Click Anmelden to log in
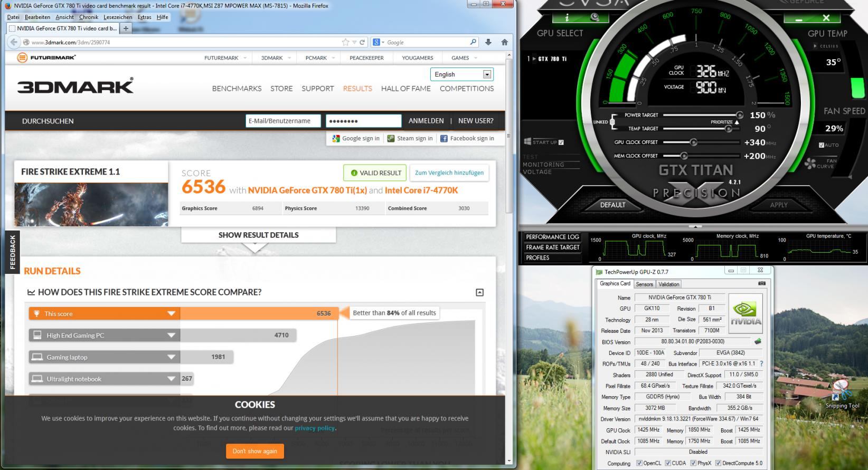Screen dimensions: 868x470 coord(426,121)
